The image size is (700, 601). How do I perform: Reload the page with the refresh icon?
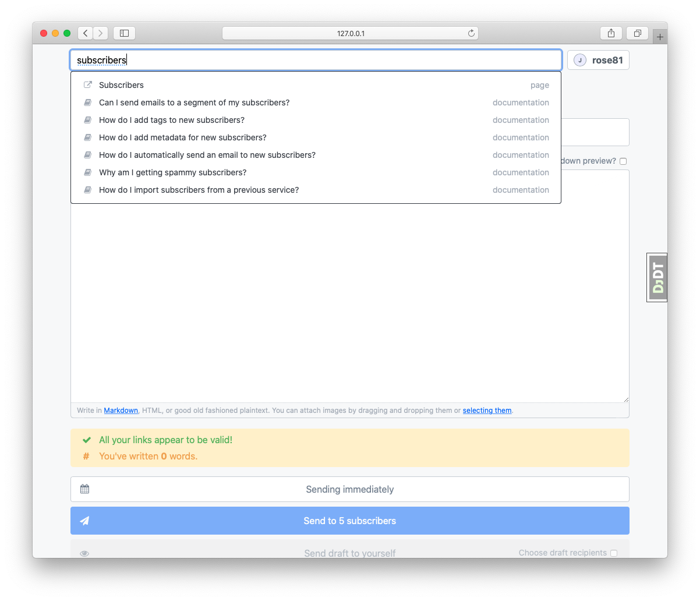pyautogui.click(x=471, y=33)
